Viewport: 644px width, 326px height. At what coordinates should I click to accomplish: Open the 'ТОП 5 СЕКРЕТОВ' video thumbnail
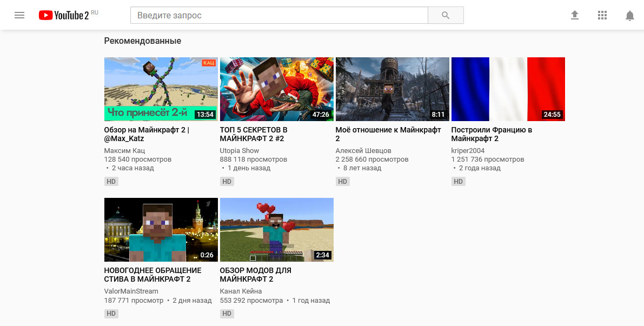click(277, 89)
